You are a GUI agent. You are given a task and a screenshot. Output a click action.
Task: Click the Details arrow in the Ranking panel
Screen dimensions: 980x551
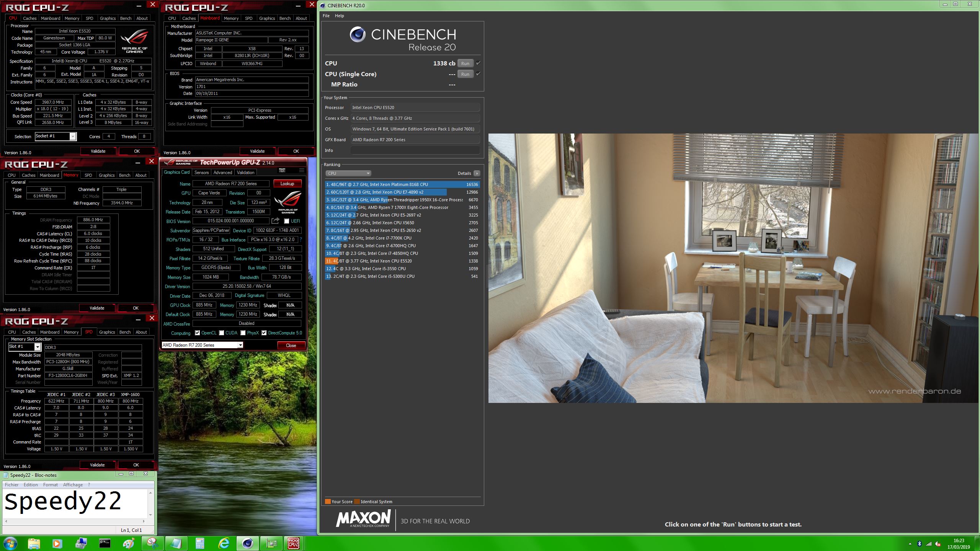click(x=477, y=173)
